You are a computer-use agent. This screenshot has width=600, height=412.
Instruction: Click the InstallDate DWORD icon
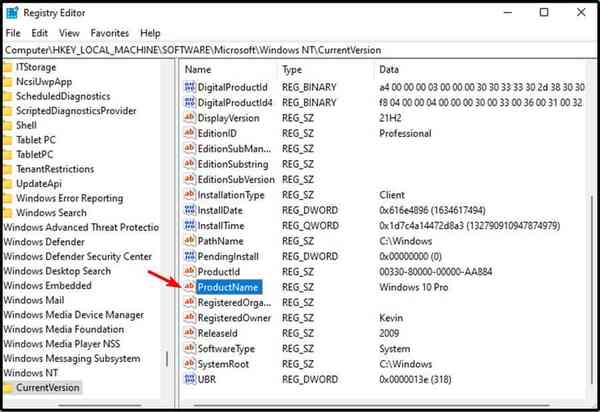190,210
